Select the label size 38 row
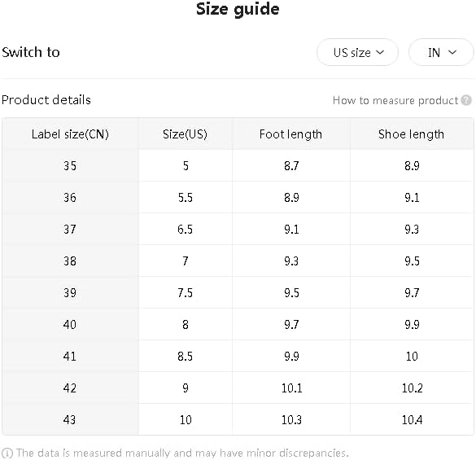Image resolution: width=476 pixels, height=460 pixels. [238, 261]
